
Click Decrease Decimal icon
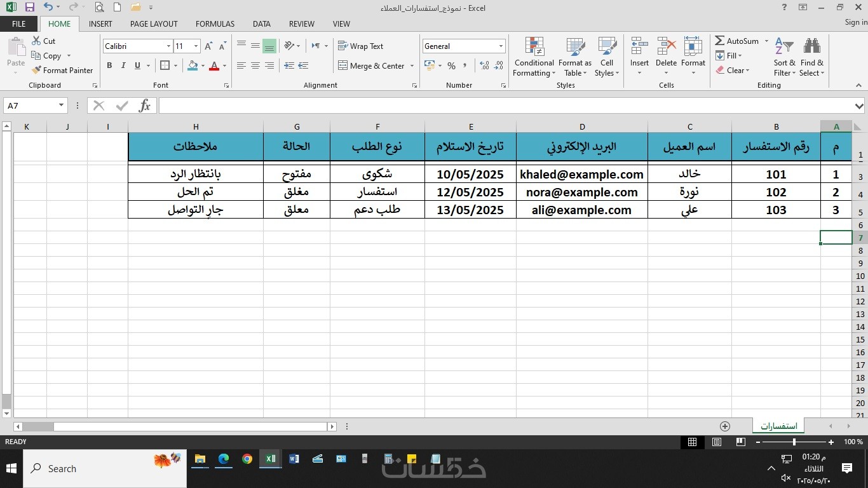(x=498, y=65)
